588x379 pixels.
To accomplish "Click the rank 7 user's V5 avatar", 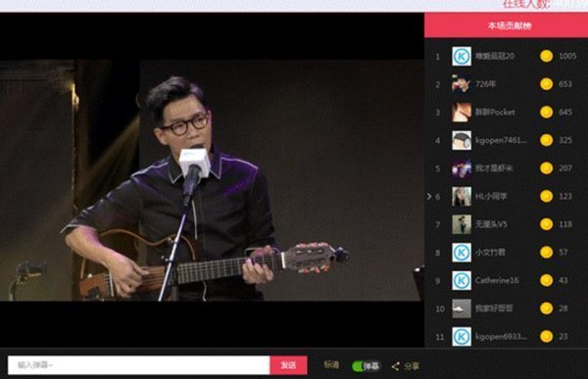I will (462, 224).
